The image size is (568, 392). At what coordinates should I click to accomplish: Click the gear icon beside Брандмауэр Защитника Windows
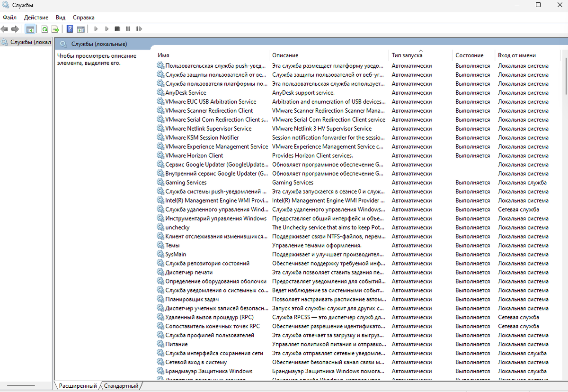[x=160, y=372]
